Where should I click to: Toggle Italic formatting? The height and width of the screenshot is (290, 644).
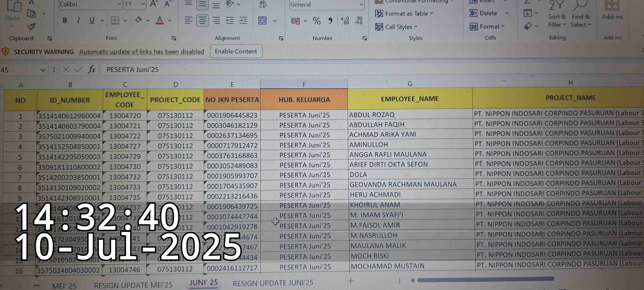[x=79, y=20]
